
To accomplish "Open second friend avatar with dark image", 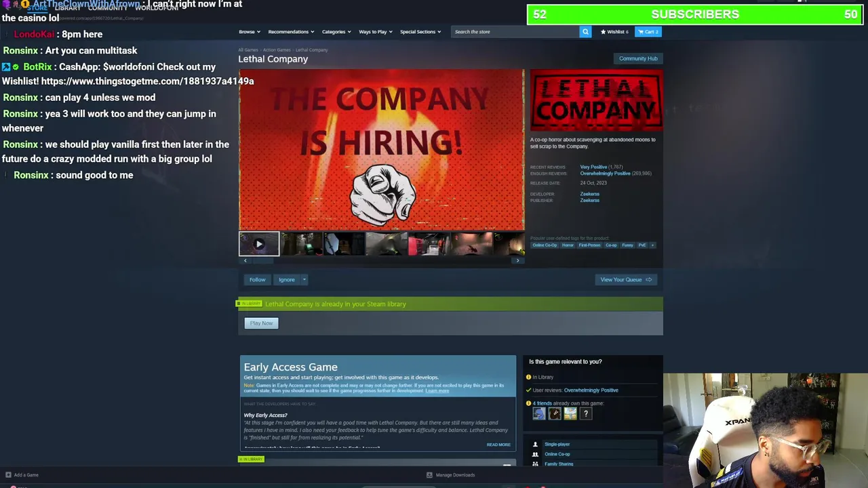I will 555,413.
